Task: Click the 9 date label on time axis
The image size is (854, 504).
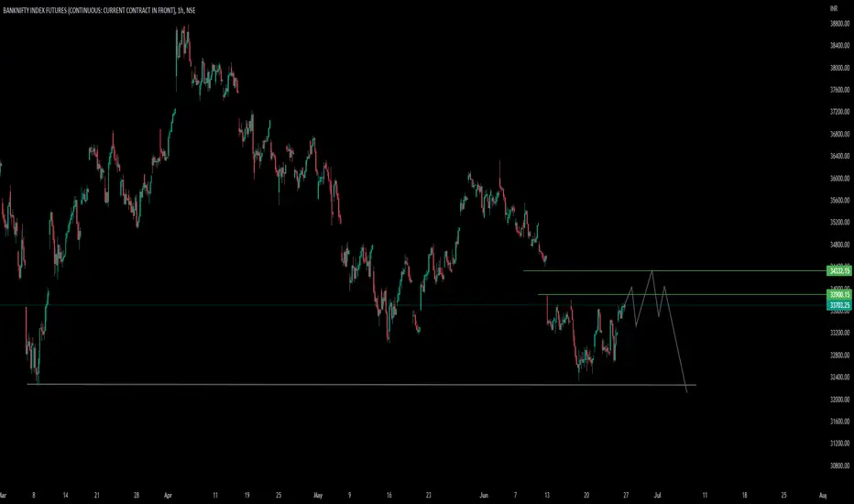Action: (x=350, y=495)
